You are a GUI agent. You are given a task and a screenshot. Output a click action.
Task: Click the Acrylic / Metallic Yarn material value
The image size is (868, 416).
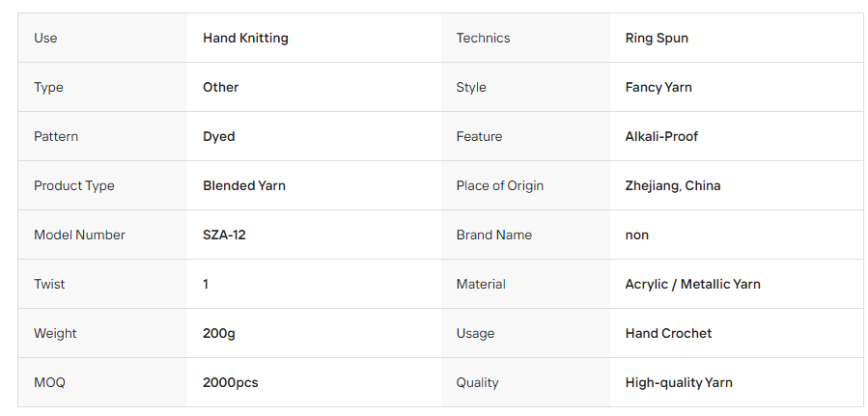point(692,285)
